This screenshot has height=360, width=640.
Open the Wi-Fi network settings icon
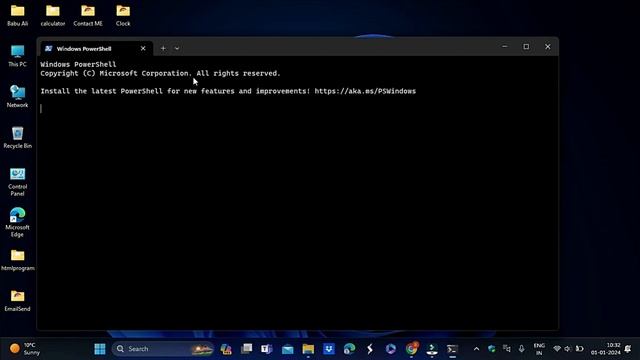pyautogui.click(x=557, y=349)
